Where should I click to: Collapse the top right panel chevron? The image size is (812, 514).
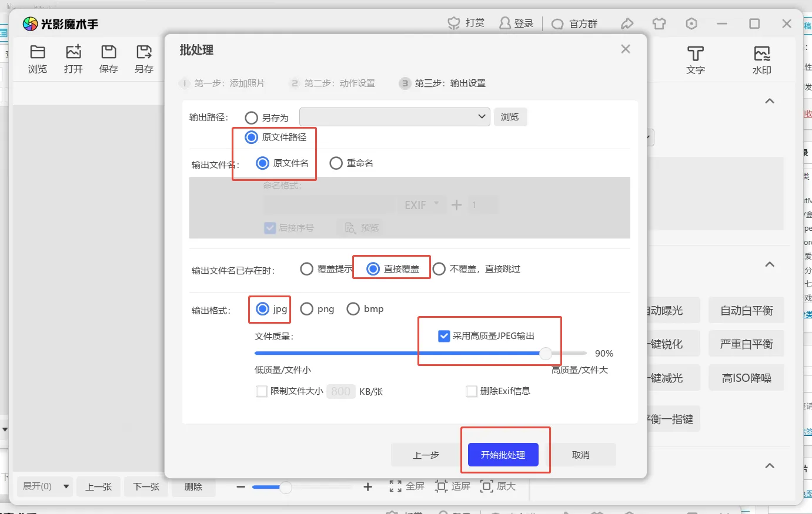tap(770, 101)
